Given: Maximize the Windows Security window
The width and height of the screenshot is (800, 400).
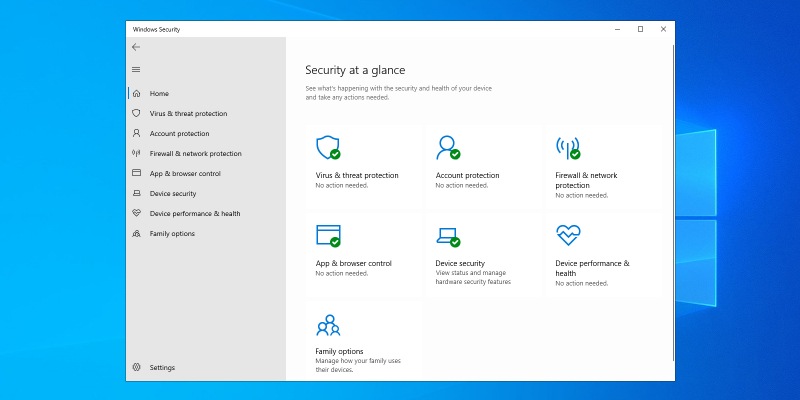Looking at the screenshot, I should point(640,29).
